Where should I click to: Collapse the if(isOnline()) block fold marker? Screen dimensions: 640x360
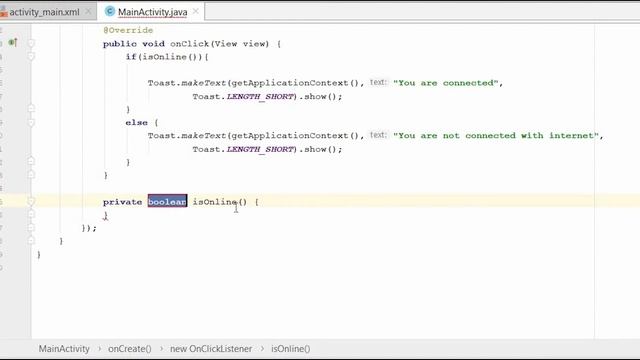(x=31, y=57)
